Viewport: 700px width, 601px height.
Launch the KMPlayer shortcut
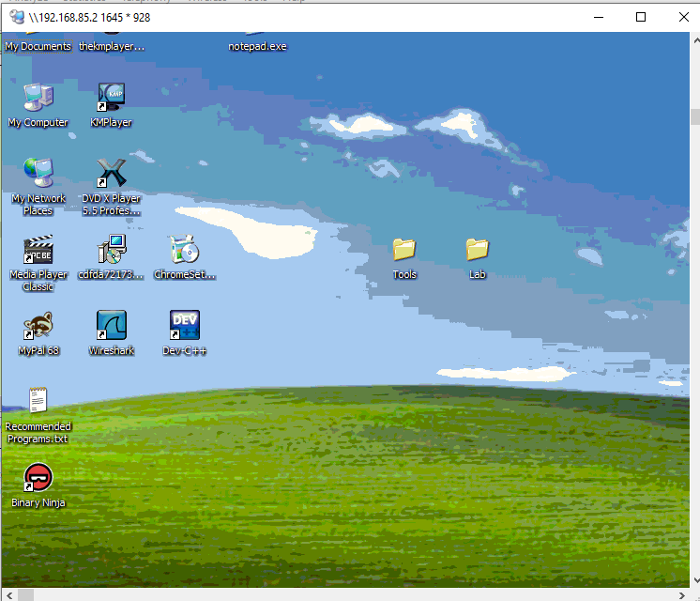coord(111,98)
